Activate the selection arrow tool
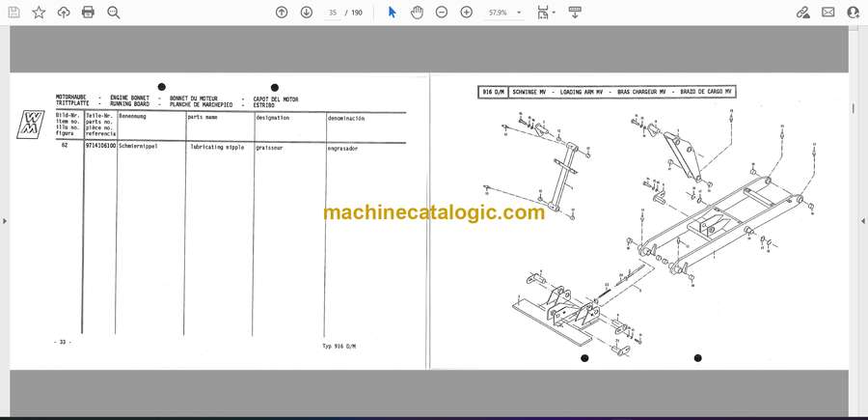The height and width of the screenshot is (420, 868). pos(392,13)
